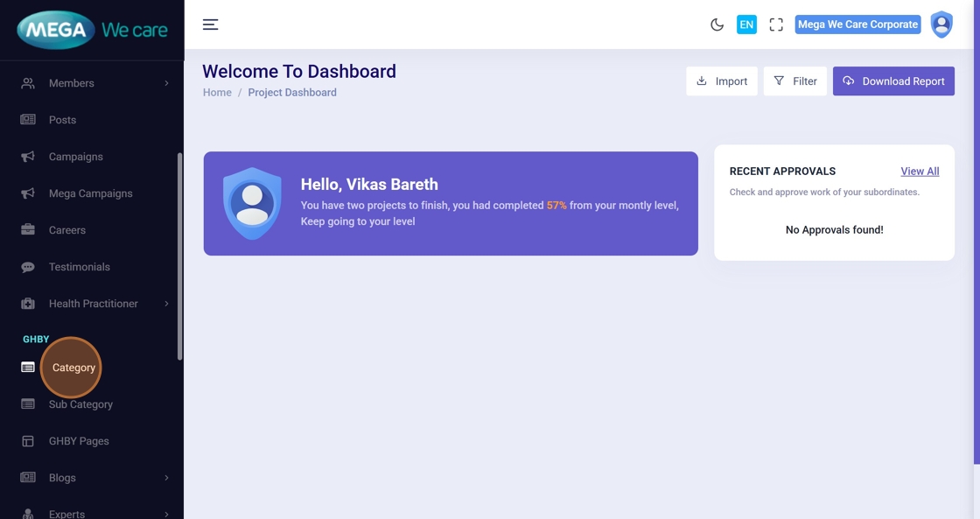Screen dimensions: 980x519
Task: Click the Campaigns megaphone icon
Action: click(x=28, y=157)
